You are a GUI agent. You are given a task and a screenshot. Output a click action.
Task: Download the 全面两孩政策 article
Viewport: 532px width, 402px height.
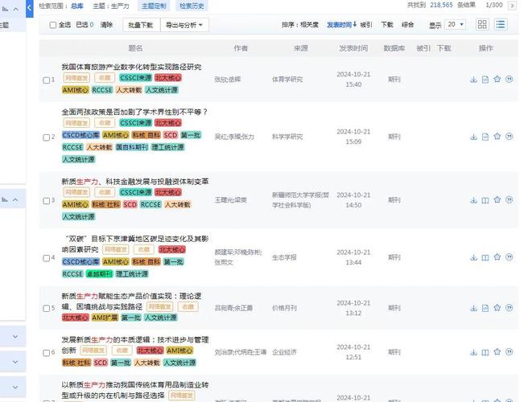point(473,137)
